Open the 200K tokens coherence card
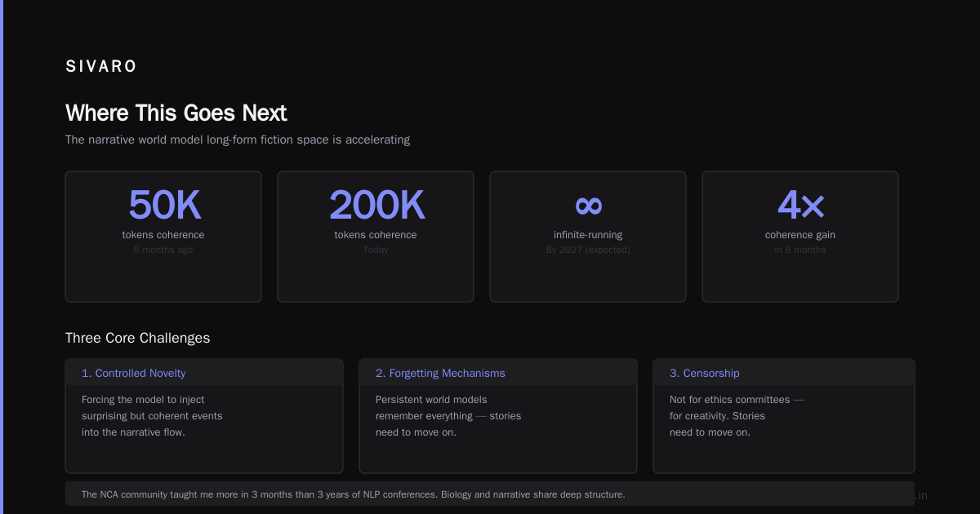 [x=376, y=237]
